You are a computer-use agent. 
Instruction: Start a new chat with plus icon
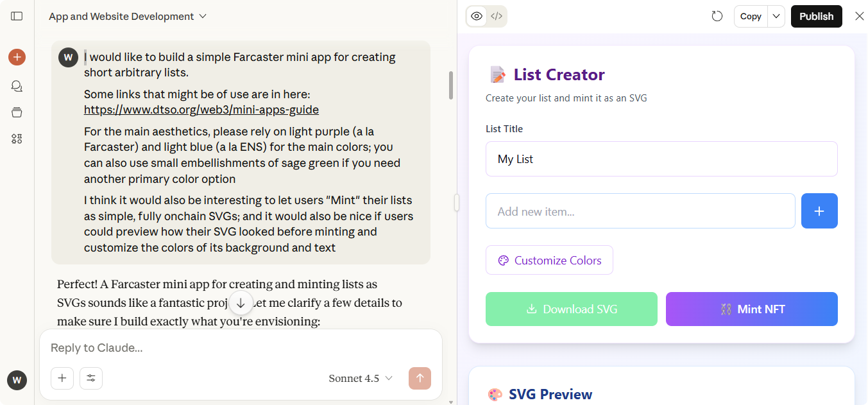tap(17, 57)
